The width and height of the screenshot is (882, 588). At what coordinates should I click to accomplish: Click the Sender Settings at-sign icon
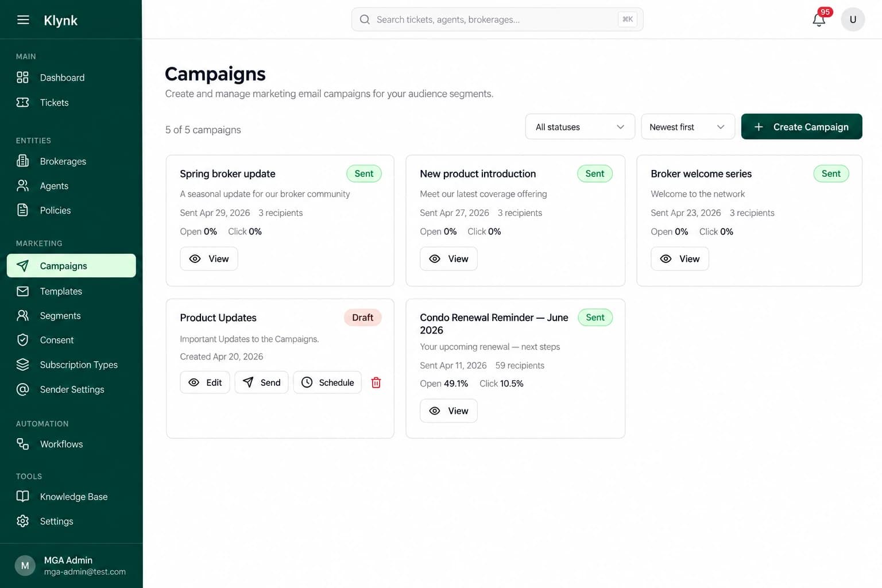tap(22, 389)
